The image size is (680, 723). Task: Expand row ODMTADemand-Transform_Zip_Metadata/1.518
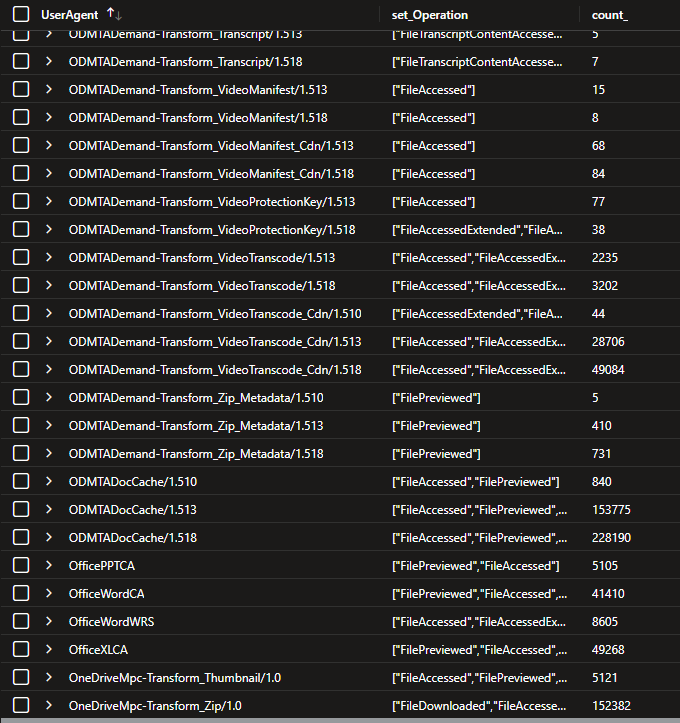[x=49, y=454]
